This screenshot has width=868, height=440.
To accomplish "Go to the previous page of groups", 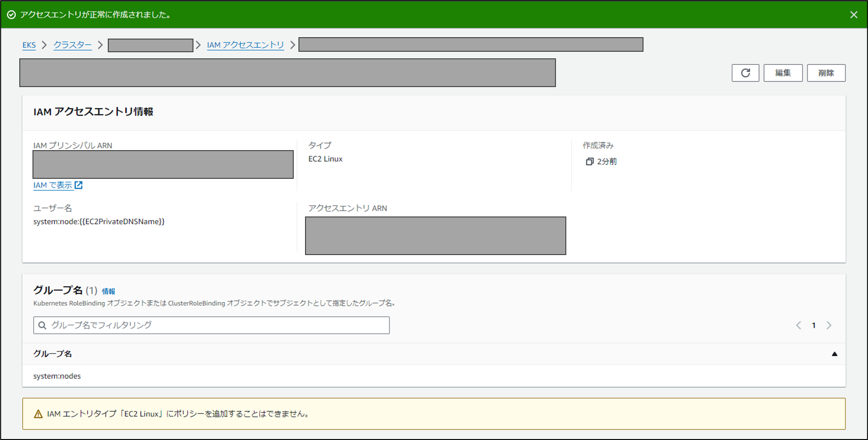I will [798, 325].
